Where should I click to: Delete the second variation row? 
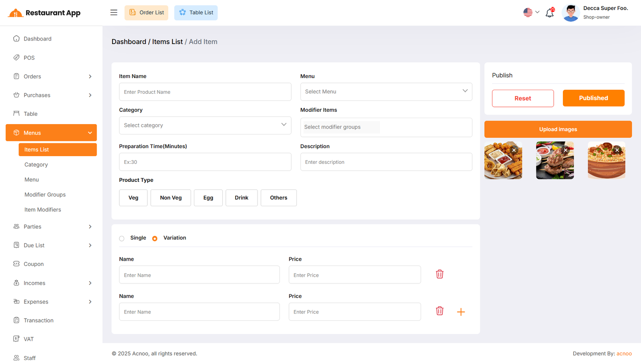pos(439,311)
